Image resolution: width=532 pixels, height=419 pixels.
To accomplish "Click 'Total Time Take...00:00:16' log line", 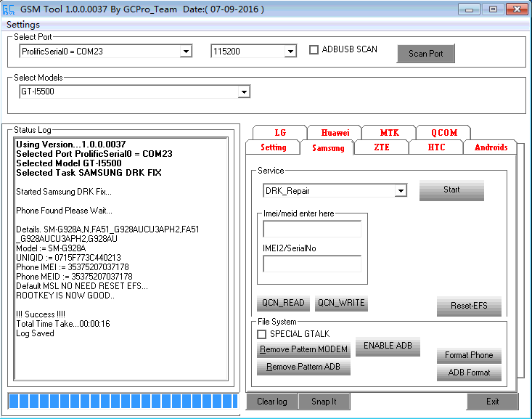I will tap(63, 324).
